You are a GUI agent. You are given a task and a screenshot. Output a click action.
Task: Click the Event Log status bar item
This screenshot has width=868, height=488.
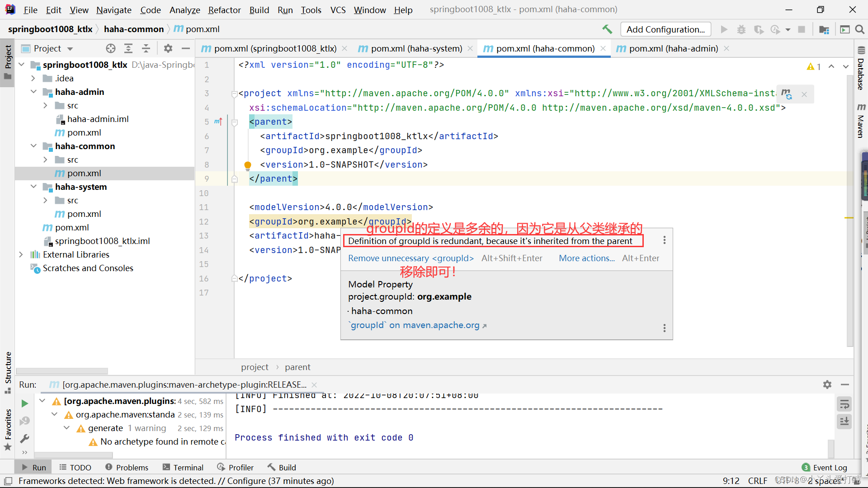(x=826, y=467)
